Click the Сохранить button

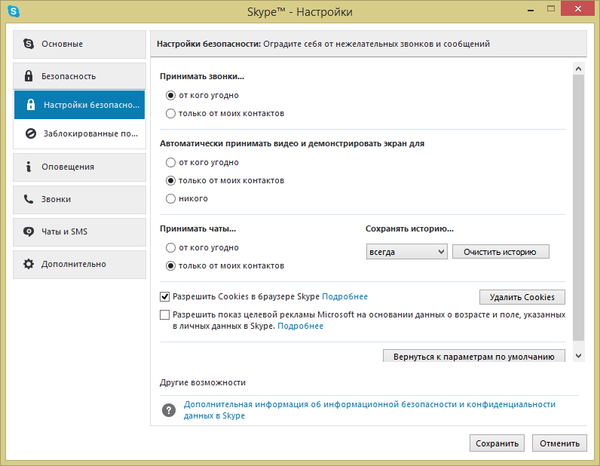(497, 443)
